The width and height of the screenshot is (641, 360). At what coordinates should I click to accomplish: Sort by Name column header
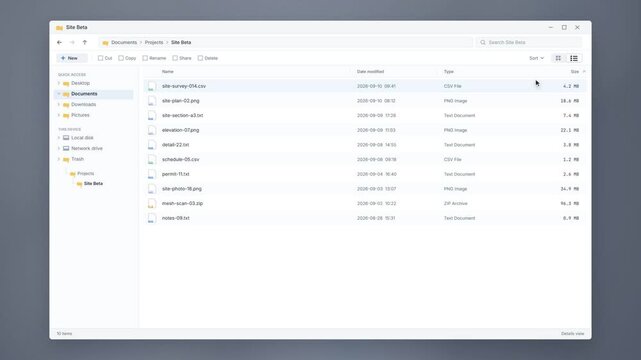coord(168,72)
